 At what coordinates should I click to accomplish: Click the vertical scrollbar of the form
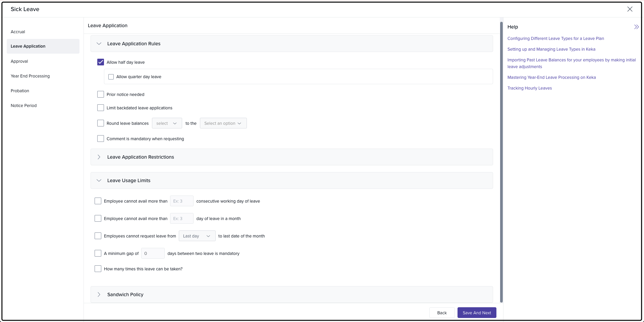point(501,161)
